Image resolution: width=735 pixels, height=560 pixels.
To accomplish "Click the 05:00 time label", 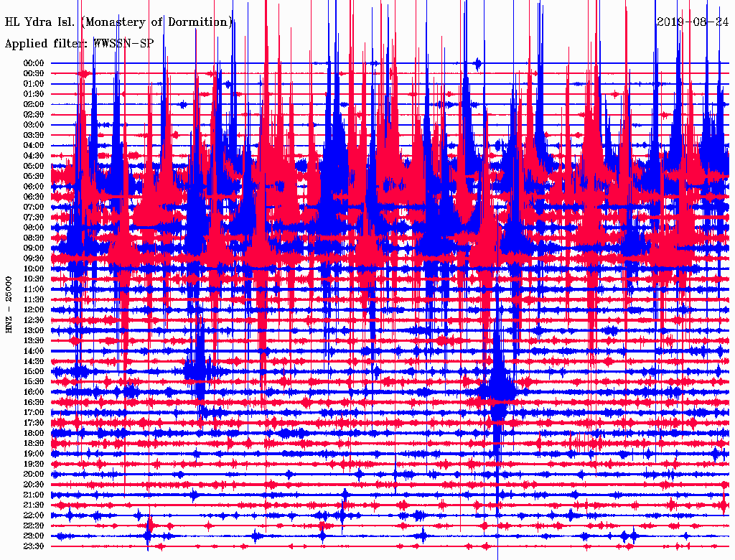I will click(33, 166).
